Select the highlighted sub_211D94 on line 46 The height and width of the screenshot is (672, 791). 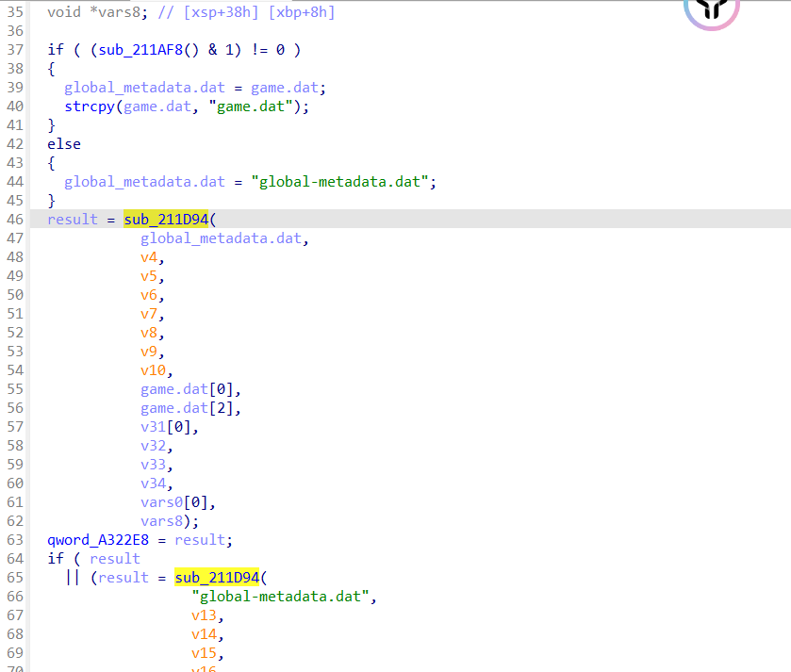pos(166,220)
